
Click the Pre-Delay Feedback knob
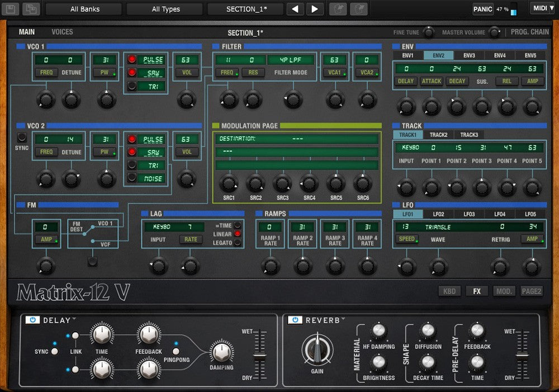[x=477, y=330]
